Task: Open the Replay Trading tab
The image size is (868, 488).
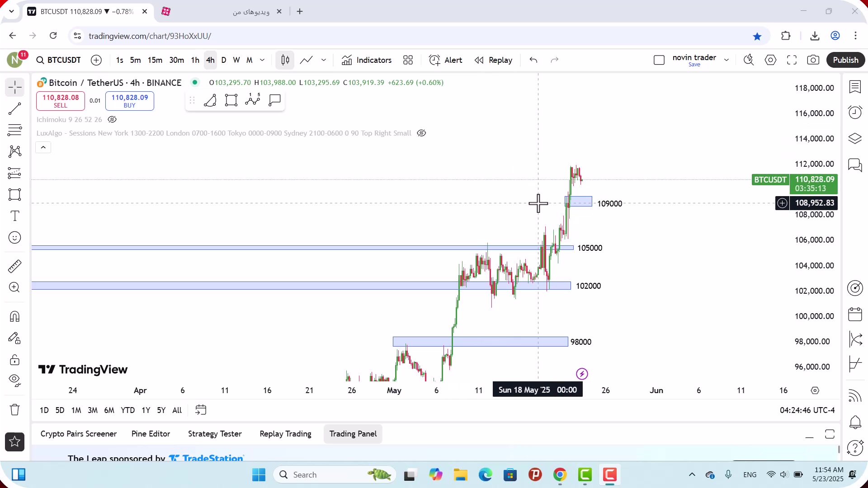Action: pyautogui.click(x=285, y=434)
